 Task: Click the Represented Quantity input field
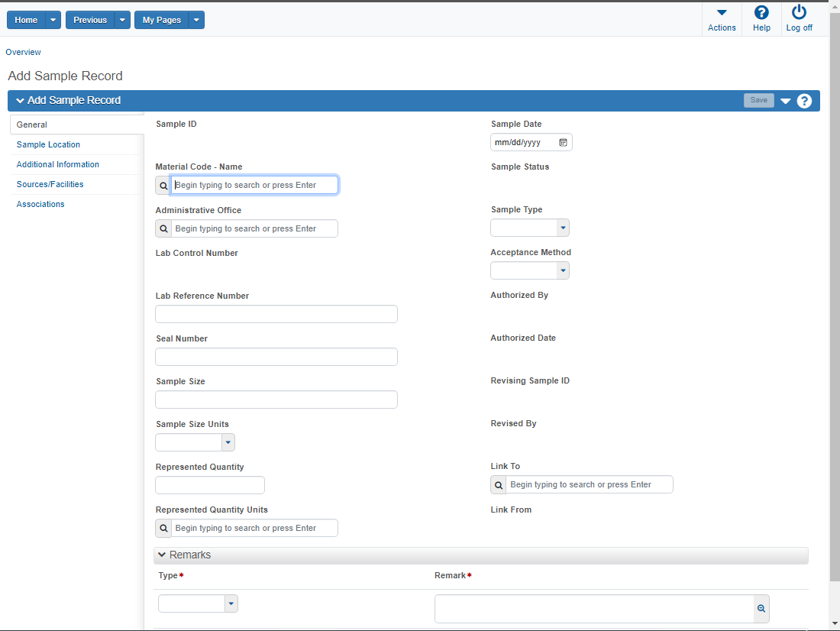(210, 485)
